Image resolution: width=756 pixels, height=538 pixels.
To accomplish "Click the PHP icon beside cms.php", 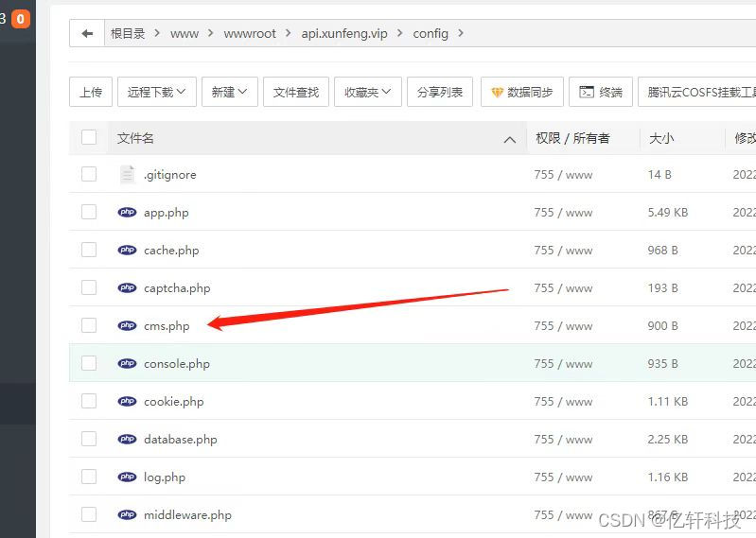I will 127,326.
